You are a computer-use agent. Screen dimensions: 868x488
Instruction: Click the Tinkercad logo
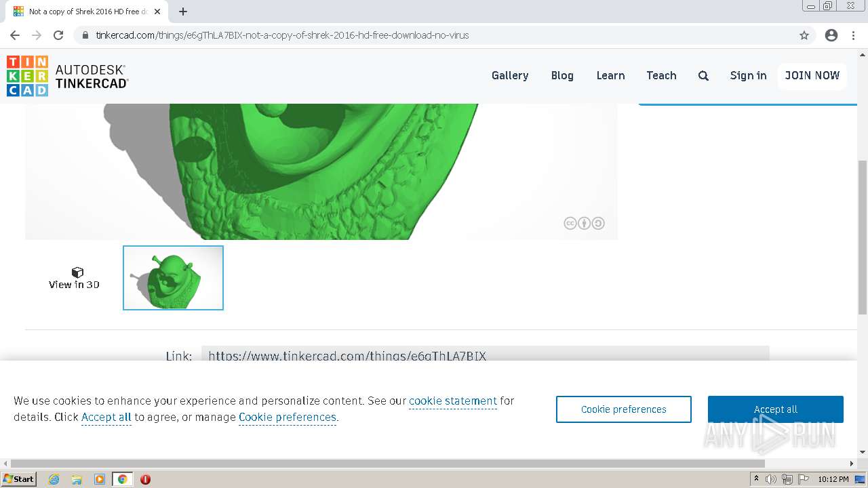click(67, 76)
